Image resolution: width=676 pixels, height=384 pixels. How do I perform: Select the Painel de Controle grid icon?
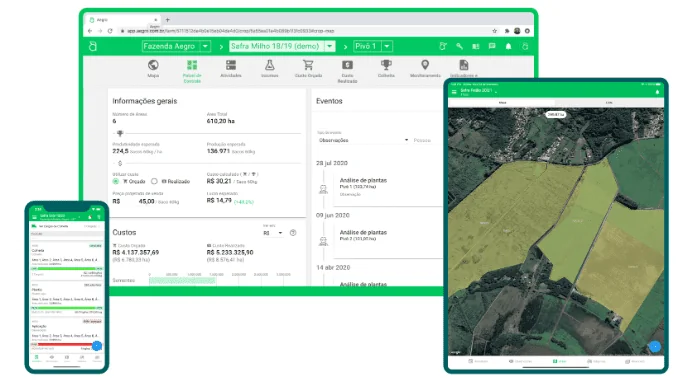tap(192, 65)
